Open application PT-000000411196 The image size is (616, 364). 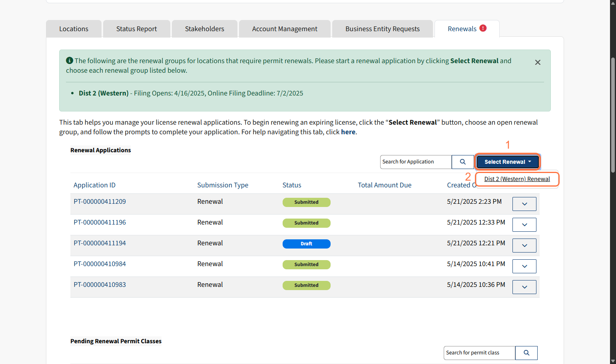[100, 222]
